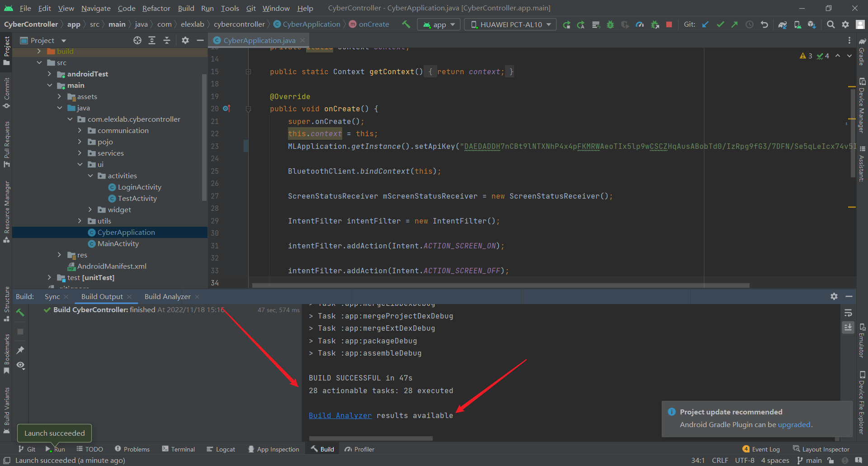Open the Refactor menu

[x=156, y=8]
